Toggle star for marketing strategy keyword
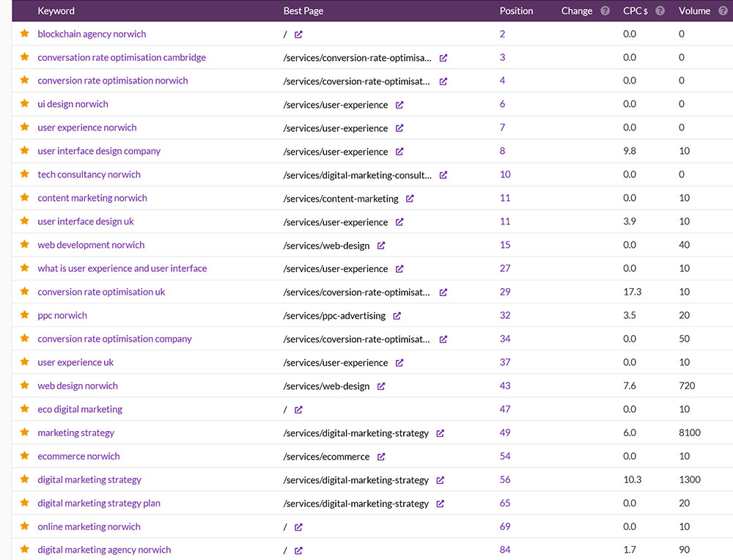 24,432
